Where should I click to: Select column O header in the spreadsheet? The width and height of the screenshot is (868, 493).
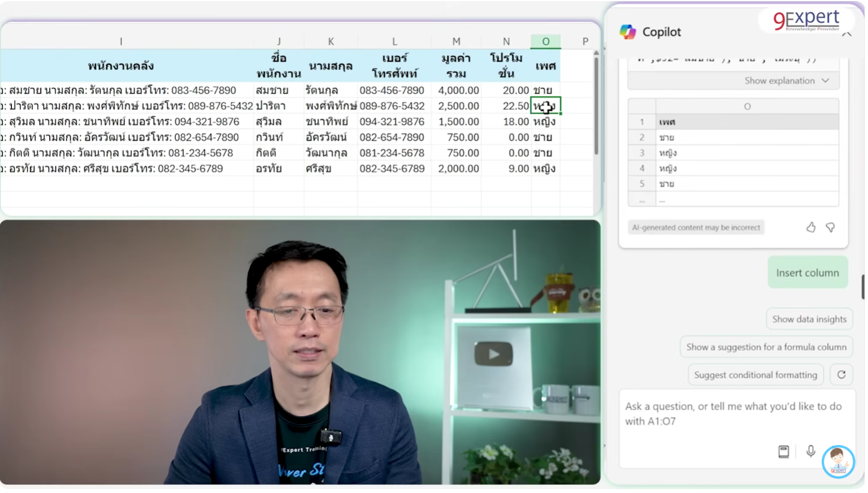click(x=545, y=41)
